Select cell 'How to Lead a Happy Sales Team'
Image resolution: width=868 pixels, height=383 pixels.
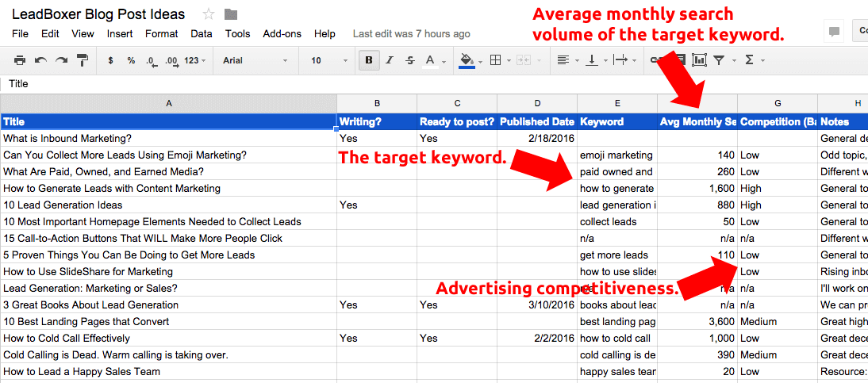(x=168, y=371)
